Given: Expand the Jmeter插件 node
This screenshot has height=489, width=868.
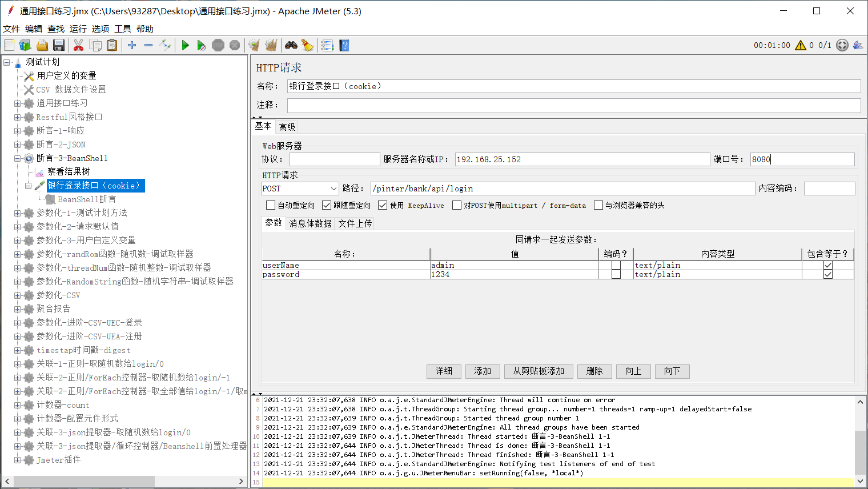Looking at the screenshot, I should (17, 460).
